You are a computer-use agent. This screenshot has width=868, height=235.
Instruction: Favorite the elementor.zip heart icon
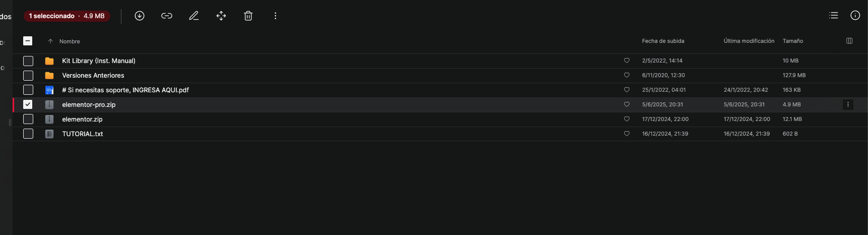pyautogui.click(x=627, y=119)
